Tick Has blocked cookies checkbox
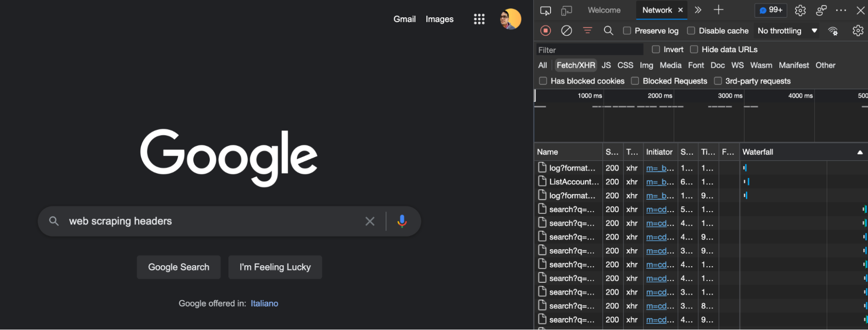 pos(543,81)
